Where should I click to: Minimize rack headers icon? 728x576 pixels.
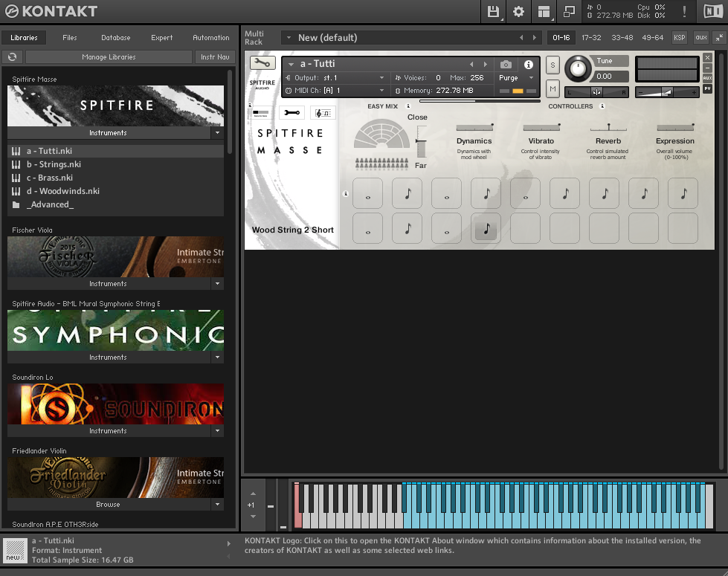pyautogui.click(x=719, y=38)
